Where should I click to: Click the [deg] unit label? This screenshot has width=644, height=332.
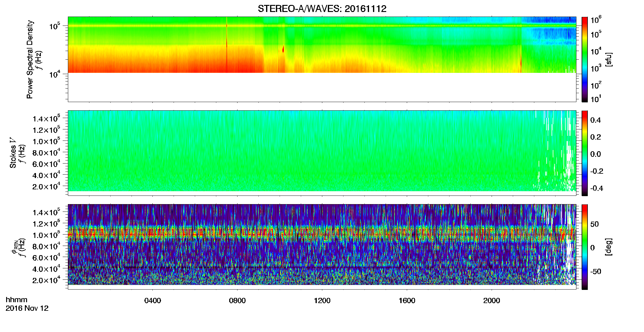pos(609,247)
